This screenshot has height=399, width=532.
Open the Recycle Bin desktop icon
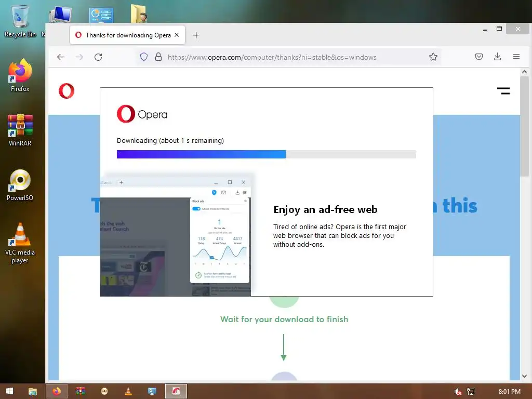pos(20,21)
